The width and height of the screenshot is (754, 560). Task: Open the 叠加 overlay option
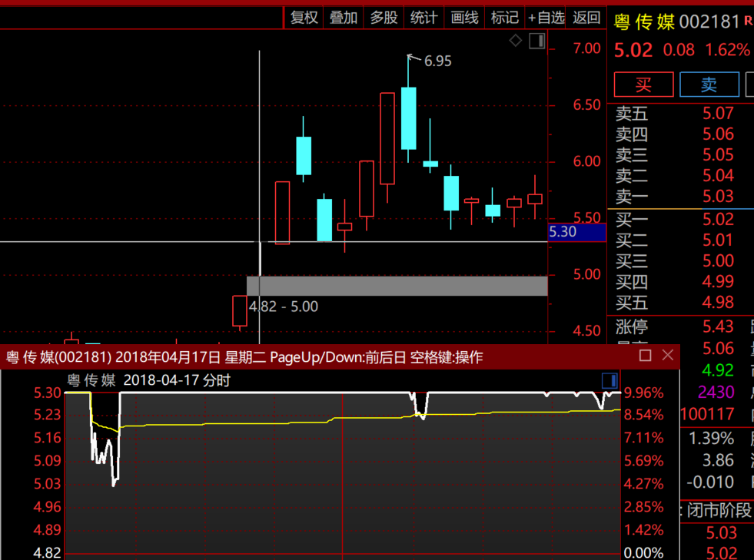(344, 17)
